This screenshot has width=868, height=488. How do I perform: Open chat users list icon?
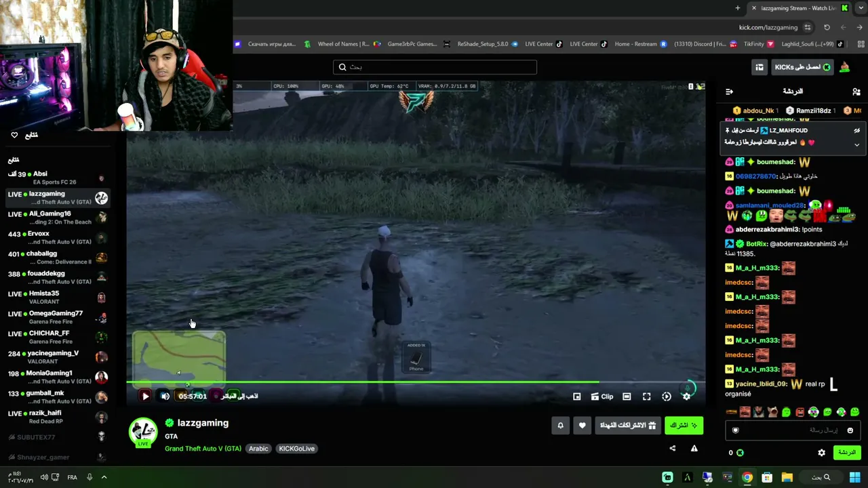point(856,91)
